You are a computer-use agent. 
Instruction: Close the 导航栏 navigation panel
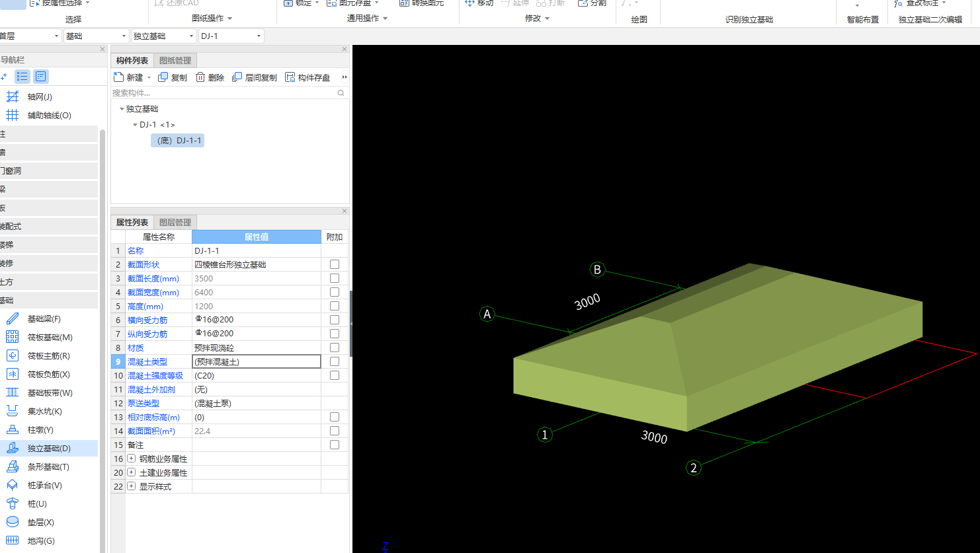(102, 50)
